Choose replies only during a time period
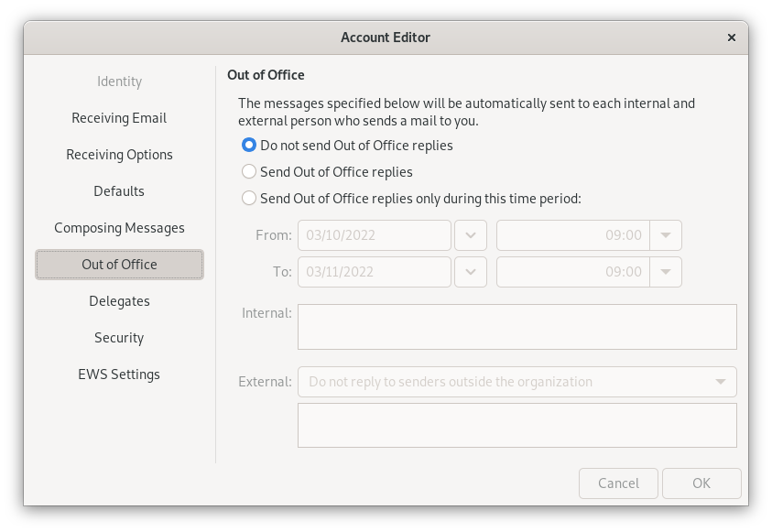The image size is (772, 532). pos(248,198)
